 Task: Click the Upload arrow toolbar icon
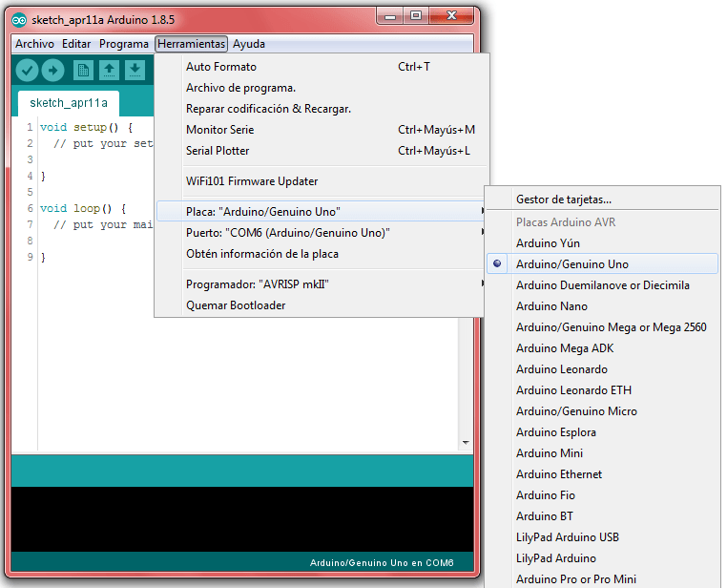52,70
